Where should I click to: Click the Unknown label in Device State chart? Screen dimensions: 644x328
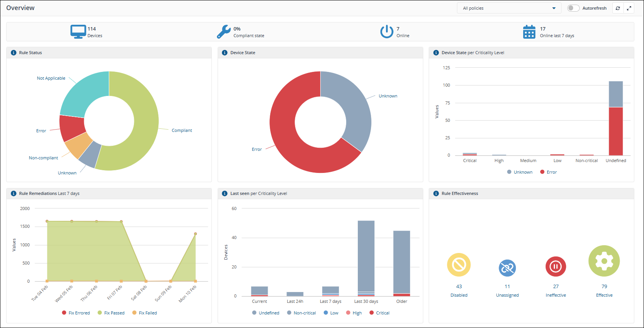coord(388,96)
